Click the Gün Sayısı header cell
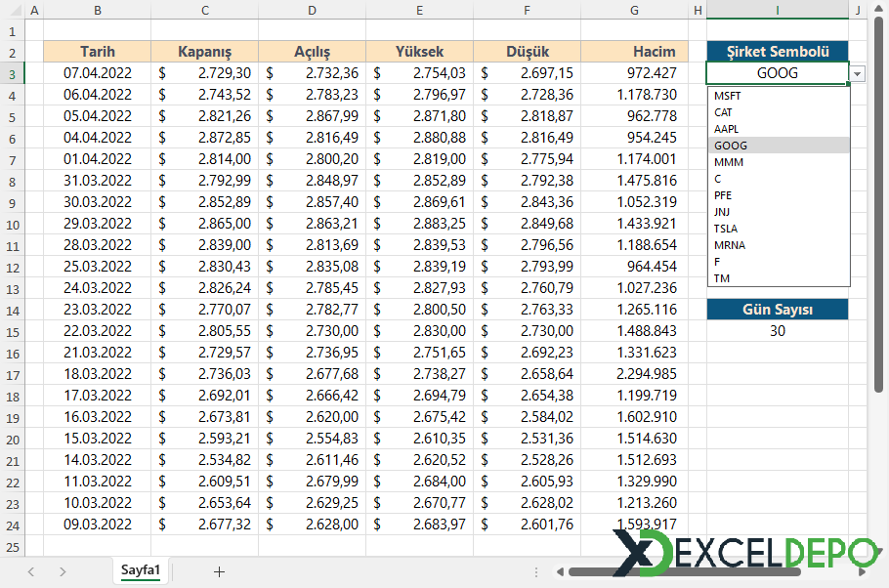Viewport: 889px width, 588px height. pos(778,310)
